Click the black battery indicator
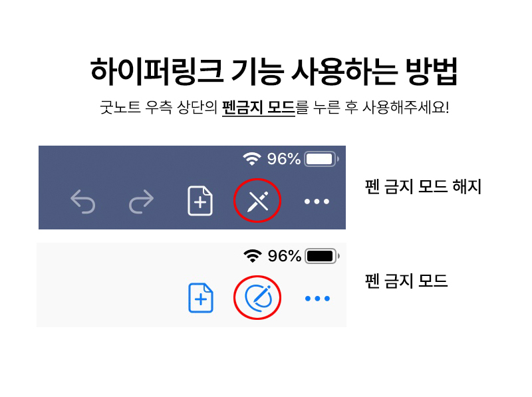 tap(323, 256)
